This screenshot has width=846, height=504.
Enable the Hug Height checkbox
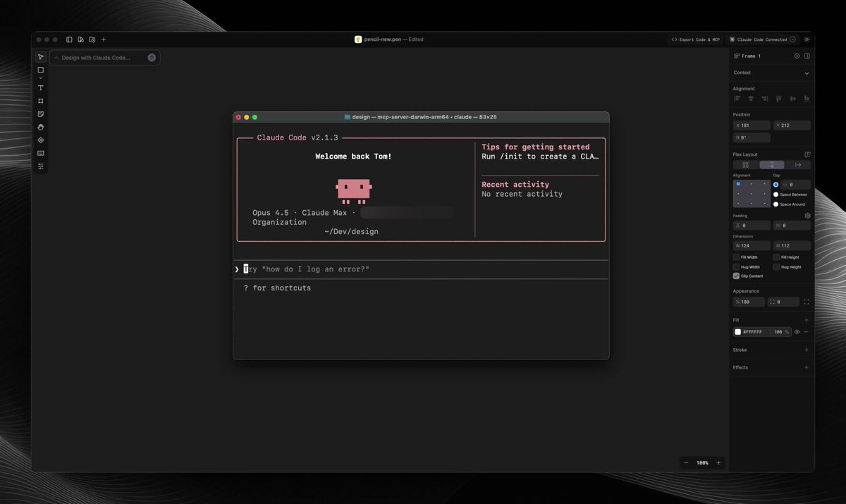pyautogui.click(x=776, y=267)
